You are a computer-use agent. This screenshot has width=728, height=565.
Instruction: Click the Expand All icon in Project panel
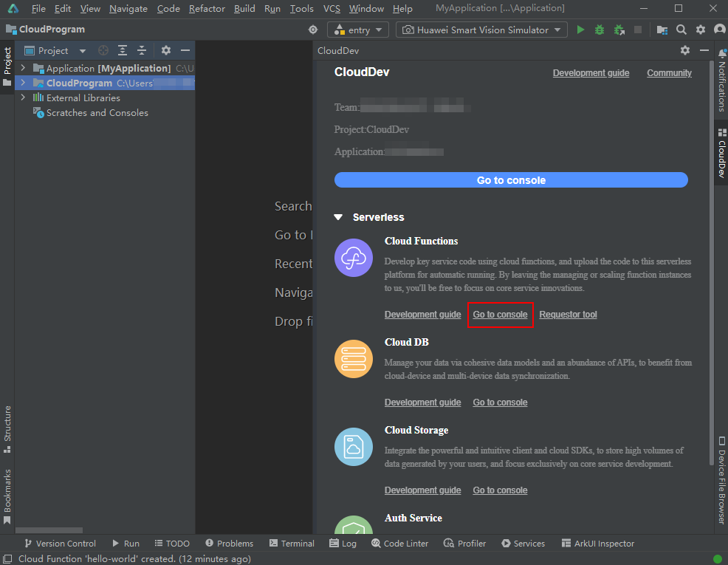(x=123, y=51)
